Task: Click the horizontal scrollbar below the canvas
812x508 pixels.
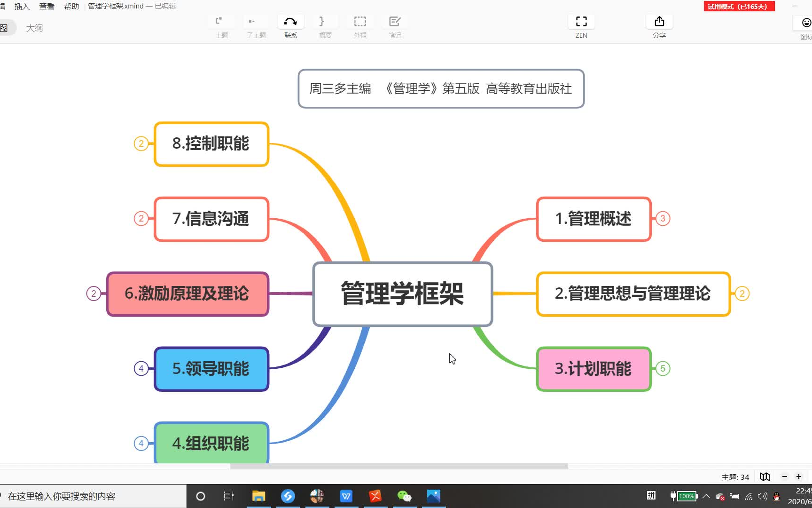Action: click(x=399, y=466)
